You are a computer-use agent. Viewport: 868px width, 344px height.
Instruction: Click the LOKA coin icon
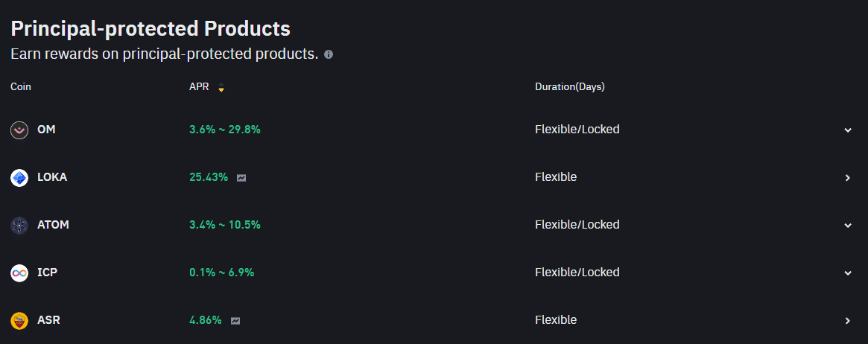click(19, 178)
